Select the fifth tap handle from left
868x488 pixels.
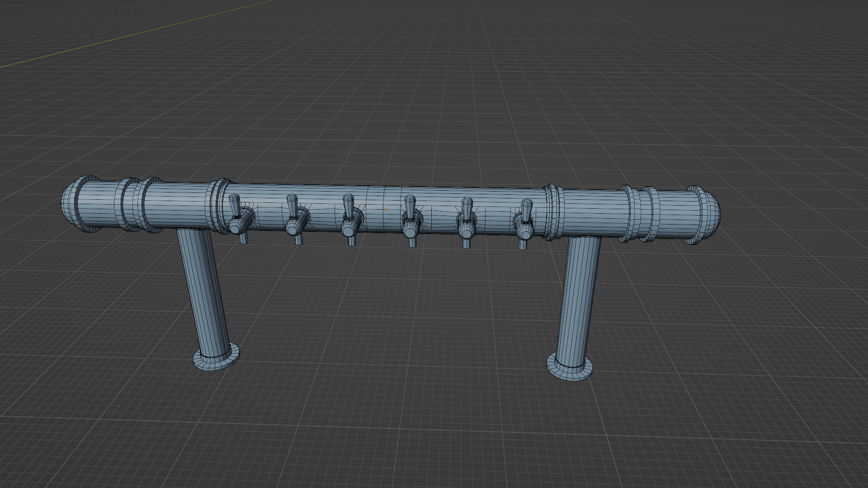(467, 208)
